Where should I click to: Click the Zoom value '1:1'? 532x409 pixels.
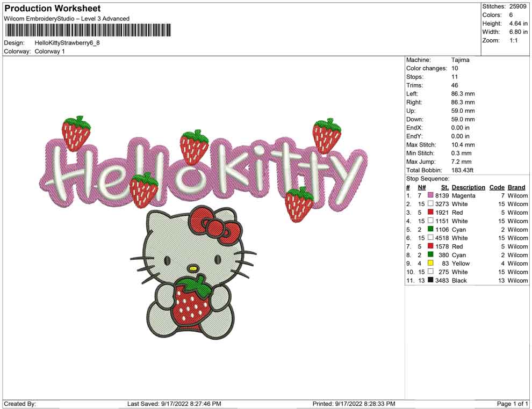pyautogui.click(x=513, y=40)
